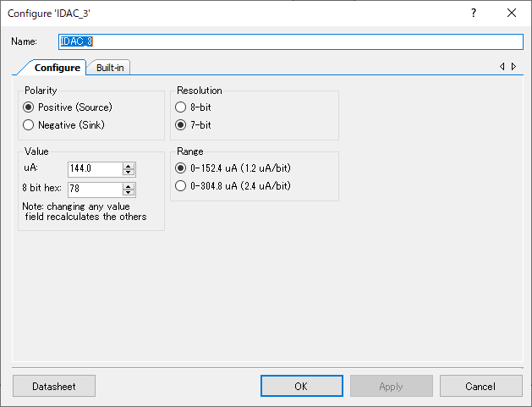Click the tab scroll right arrow
Screen dimensions: 532x407
tap(513, 67)
